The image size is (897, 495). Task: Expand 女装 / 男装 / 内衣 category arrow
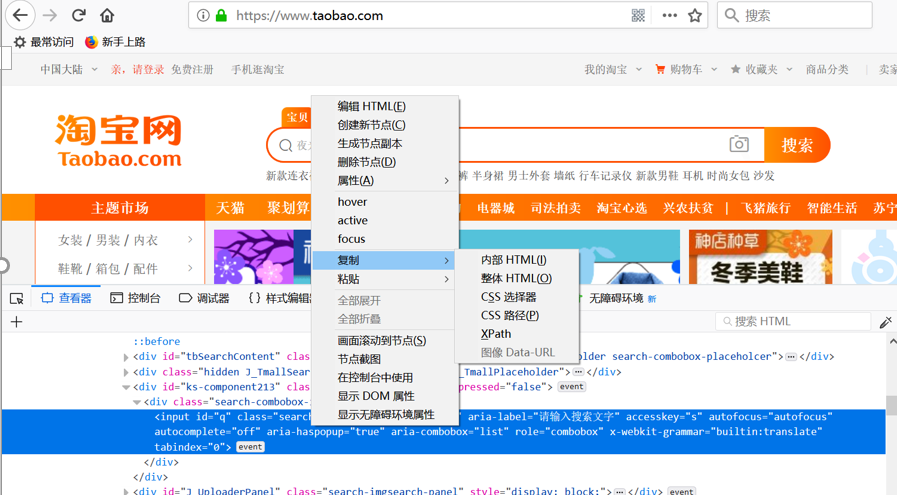click(x=190, y=240)
